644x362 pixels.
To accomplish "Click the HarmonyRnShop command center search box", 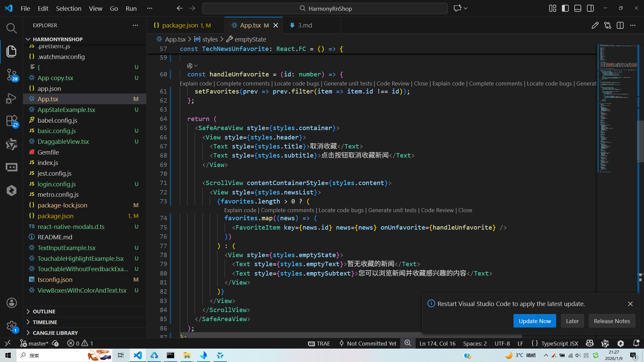I will coord(325,8).
